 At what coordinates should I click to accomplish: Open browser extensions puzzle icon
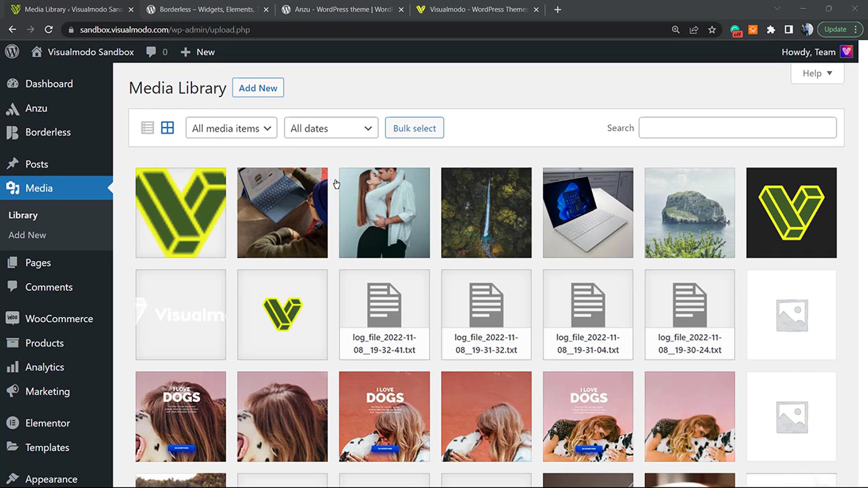pyautogui.click(x=771, y=29)
